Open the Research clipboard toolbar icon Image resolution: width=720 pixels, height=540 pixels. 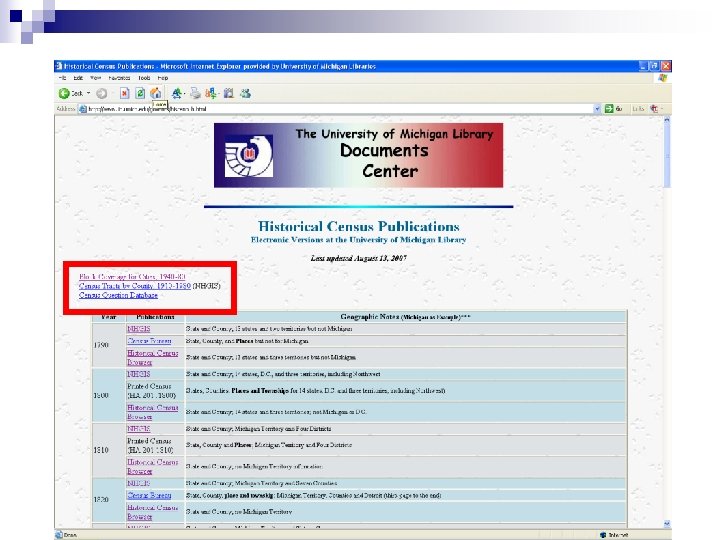(x=229, y=94)
